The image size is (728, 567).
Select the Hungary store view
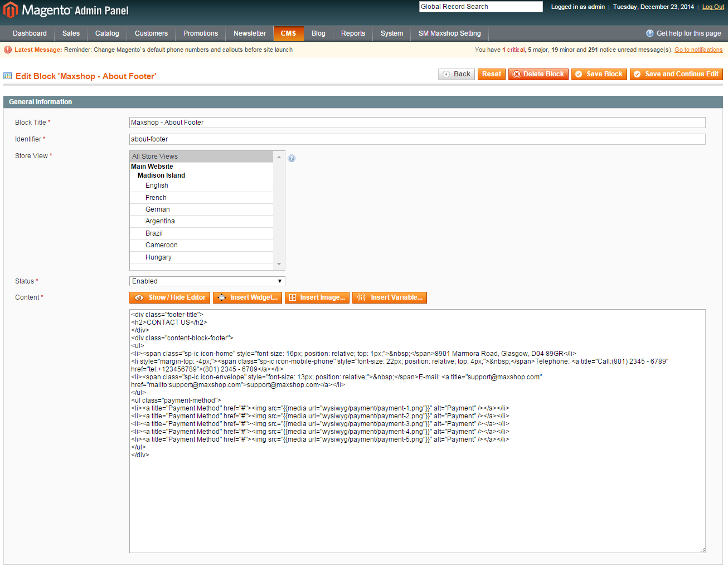point(202,257)
